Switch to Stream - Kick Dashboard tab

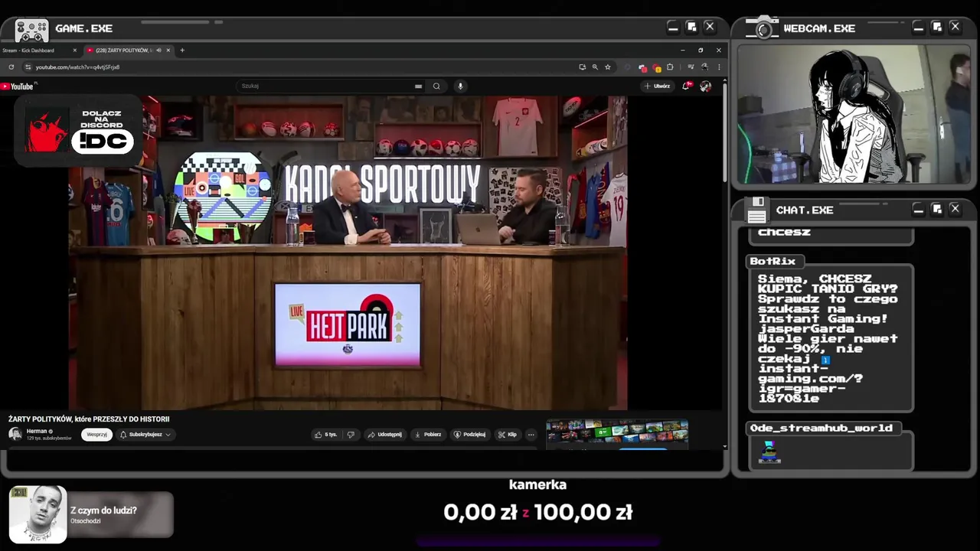[38, 51]
